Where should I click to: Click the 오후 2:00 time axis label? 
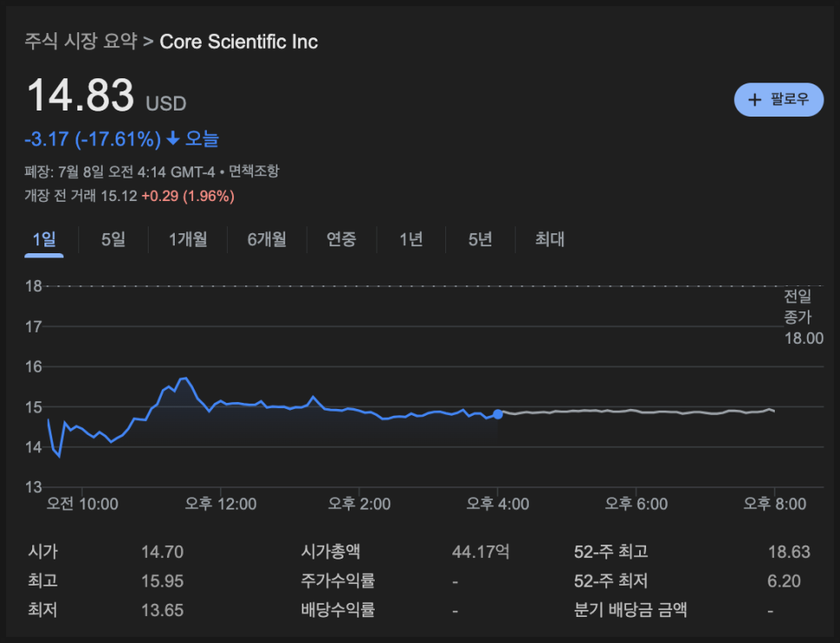click(x=359, y=504)
